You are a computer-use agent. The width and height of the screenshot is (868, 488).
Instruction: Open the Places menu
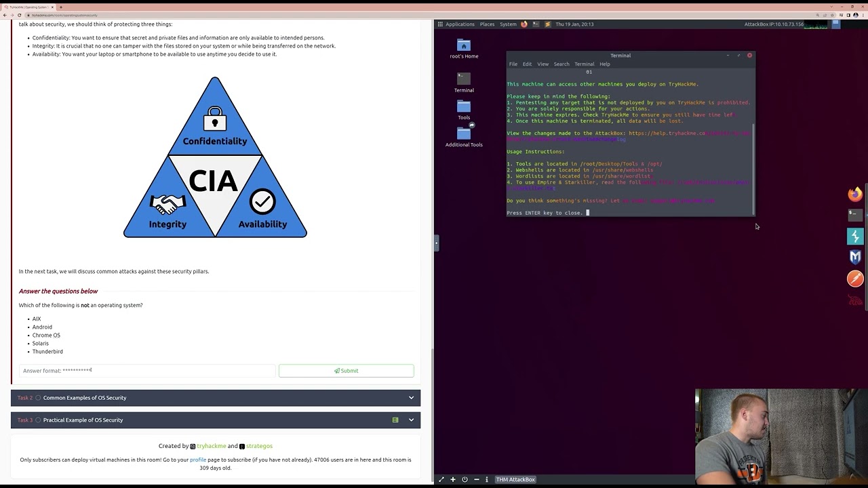(x=487, y=24)
